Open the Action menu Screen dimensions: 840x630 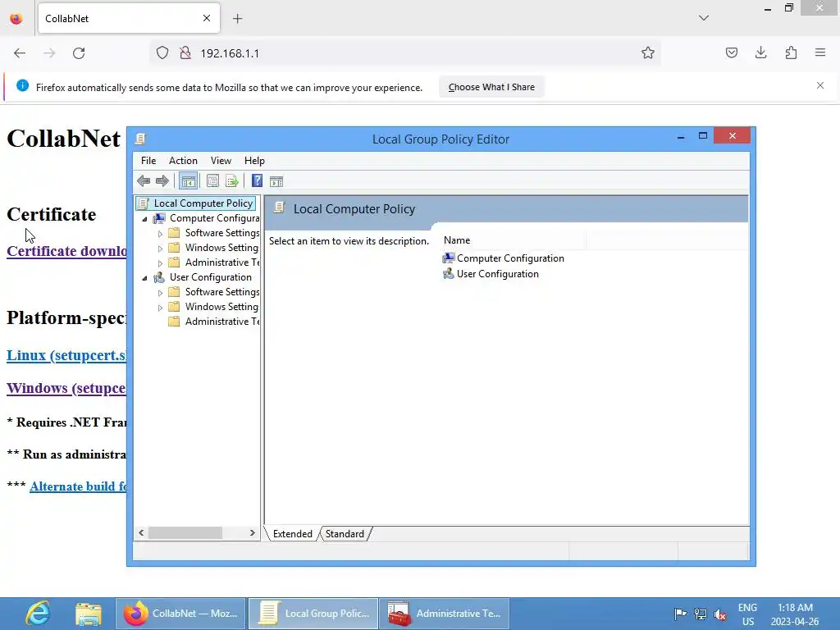(x=183, y=161)
